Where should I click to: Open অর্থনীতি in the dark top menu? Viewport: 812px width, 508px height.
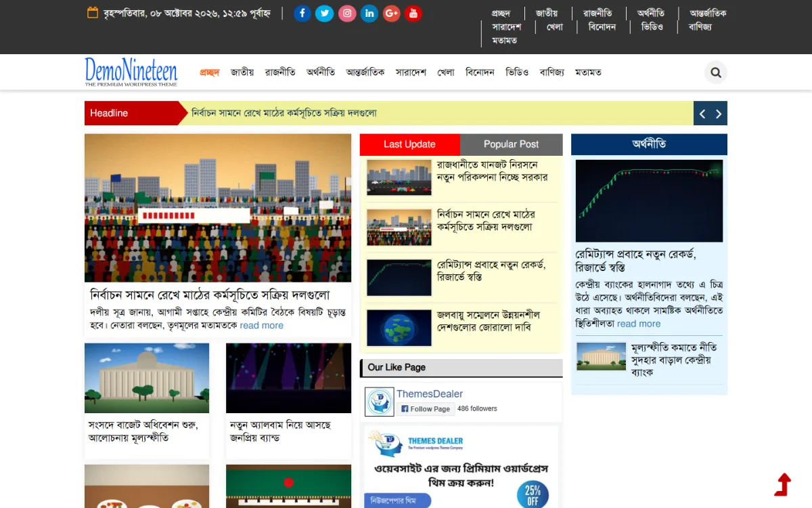click(x=651, y=14)
